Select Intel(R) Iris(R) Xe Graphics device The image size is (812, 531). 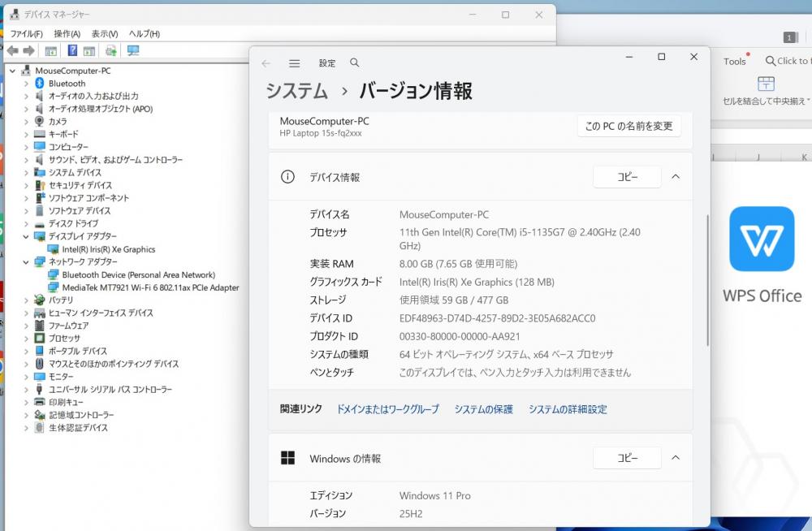pyautogui.click(x=108, y=249)
